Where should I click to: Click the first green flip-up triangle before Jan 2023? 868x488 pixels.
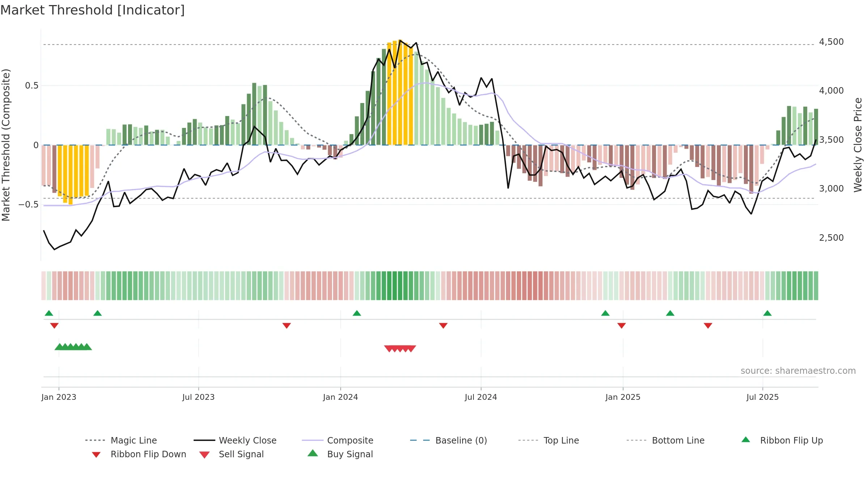49,313
